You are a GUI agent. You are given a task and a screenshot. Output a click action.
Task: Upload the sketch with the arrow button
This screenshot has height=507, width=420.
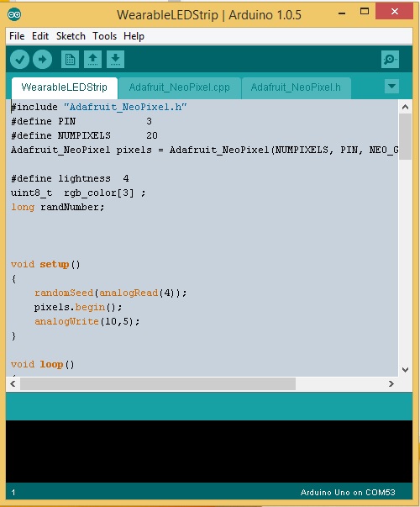tap(42, 60)
